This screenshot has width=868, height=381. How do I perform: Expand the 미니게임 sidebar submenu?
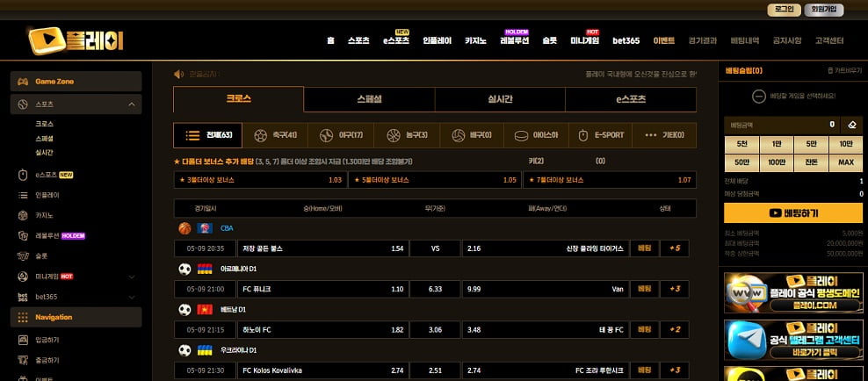tap(131, 277)
